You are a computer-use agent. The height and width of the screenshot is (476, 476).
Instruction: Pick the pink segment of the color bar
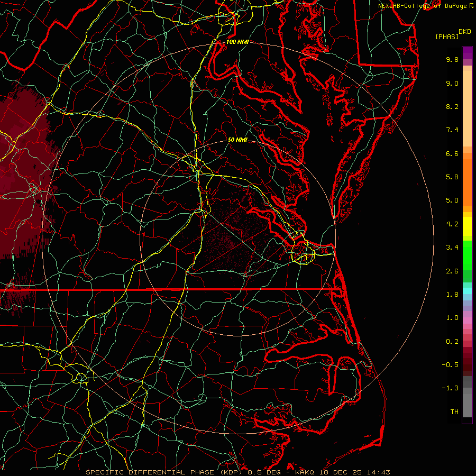point(467,321)
